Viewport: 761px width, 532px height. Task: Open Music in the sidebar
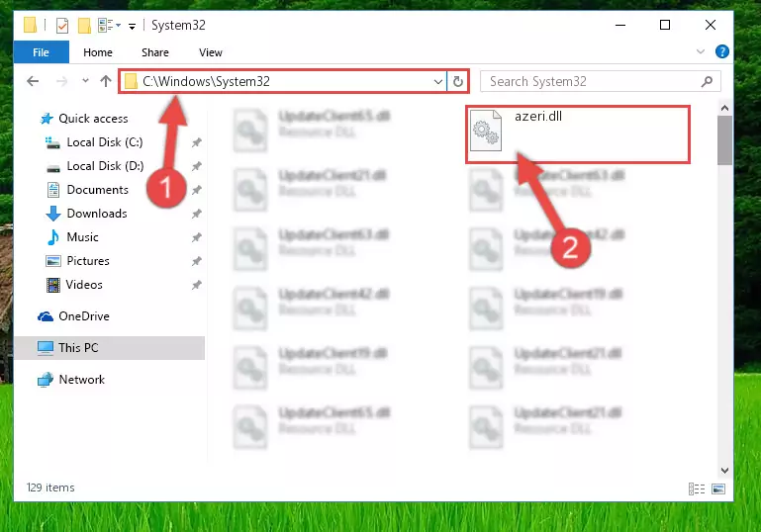click(82, 237)
